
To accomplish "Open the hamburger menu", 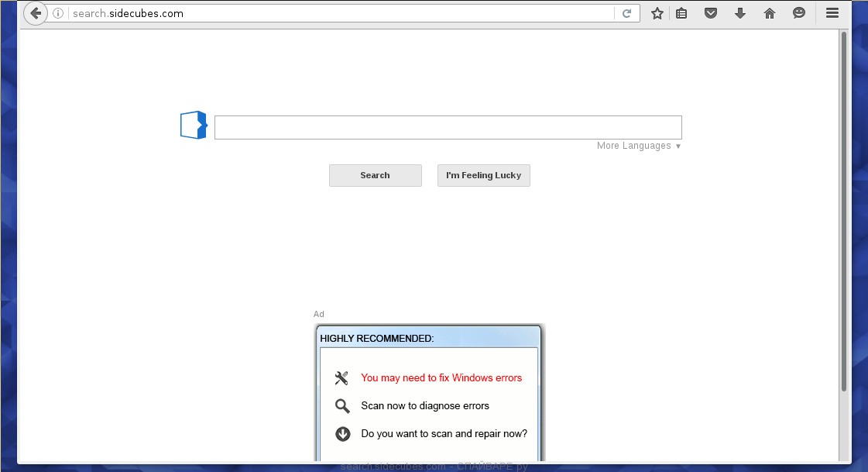I will [832, 12].
